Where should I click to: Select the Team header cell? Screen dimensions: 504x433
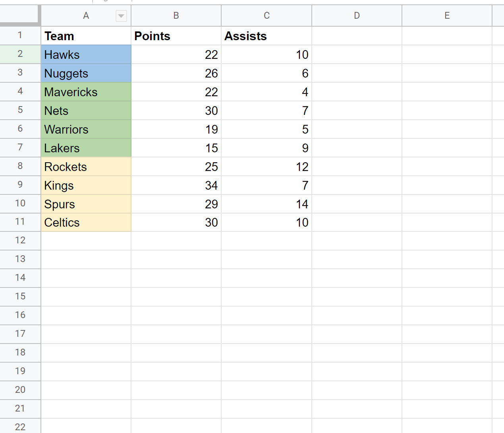coord(86,36)
